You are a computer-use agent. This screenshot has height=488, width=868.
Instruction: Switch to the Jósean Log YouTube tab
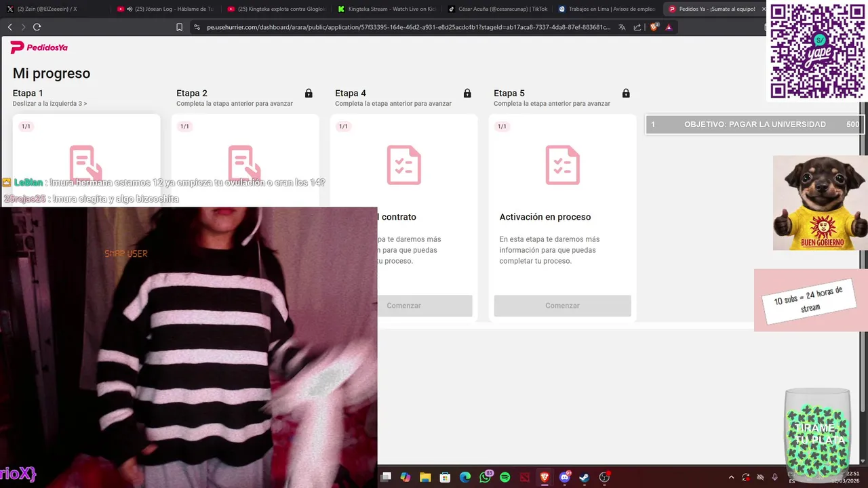click(166, 9)
